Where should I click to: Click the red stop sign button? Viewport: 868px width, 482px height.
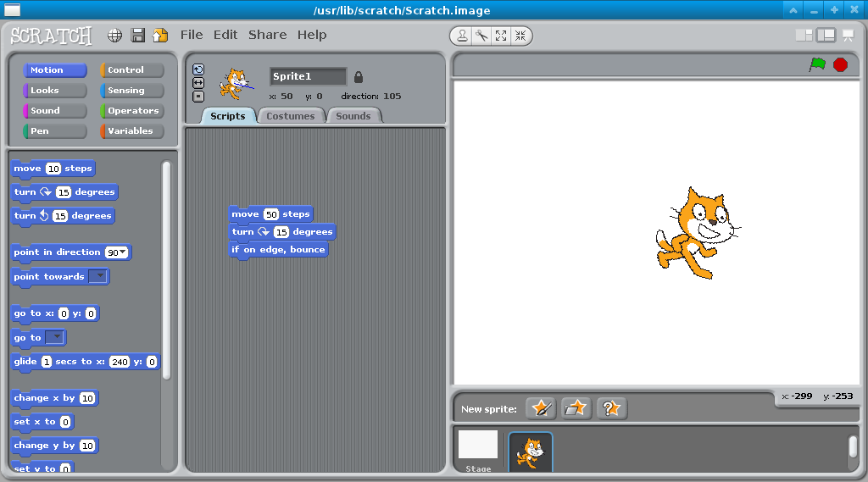point(840,64)
